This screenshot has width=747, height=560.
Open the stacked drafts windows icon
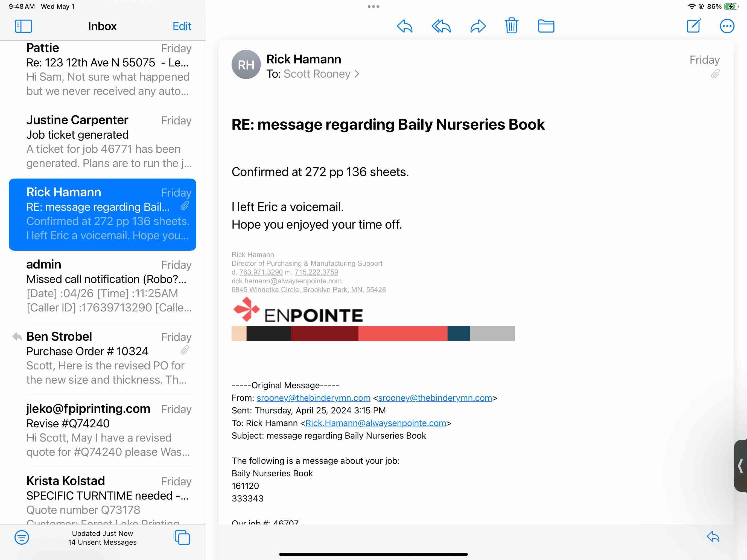[182, 537]
